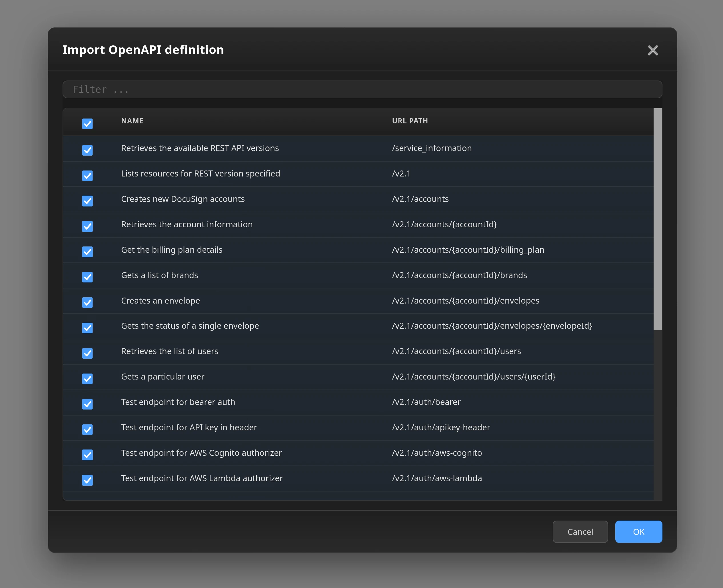Click the endpoints list vertical scrollbar
The height and width of the screenshot is (588, 723).
[657, 219]
